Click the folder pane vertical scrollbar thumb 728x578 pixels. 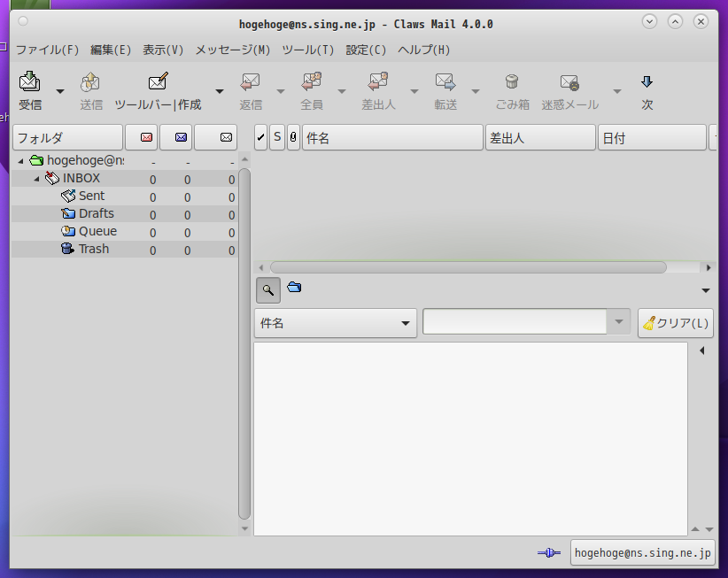pyautogui.click(x=244, y=343)
